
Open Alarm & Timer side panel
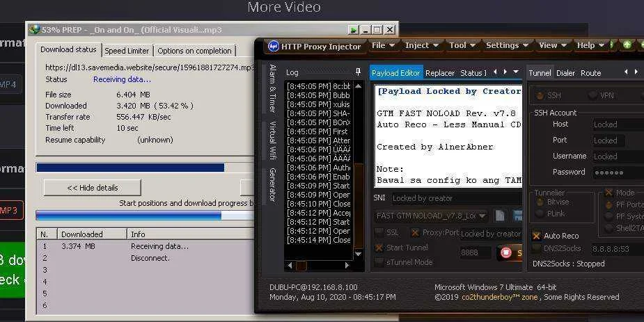(273, 88)
